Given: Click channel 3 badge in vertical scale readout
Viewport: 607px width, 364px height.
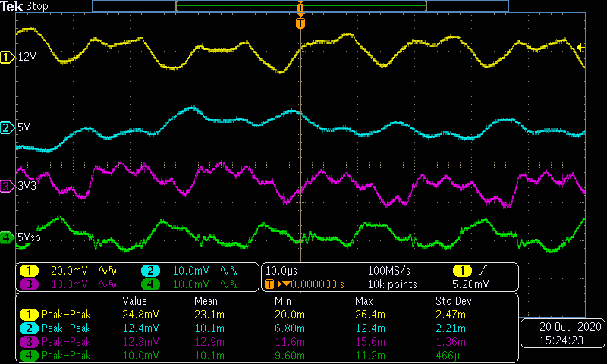Looking at the screenshot, I should tap(29, 284).
